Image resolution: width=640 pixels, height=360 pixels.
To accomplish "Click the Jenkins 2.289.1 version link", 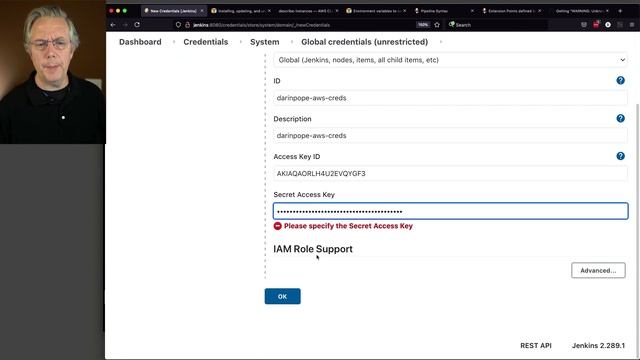I will 598,345.
